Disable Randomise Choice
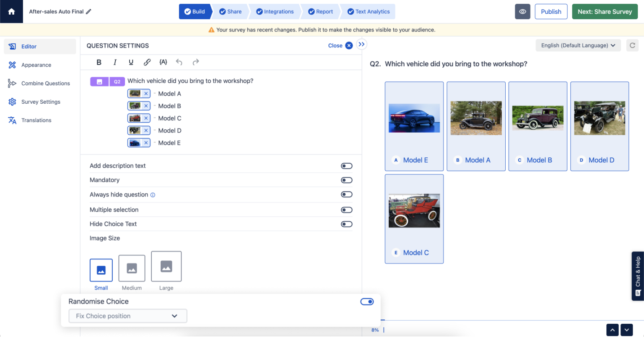644x338 pixels. pyautogui.click(x=366, y=301)
